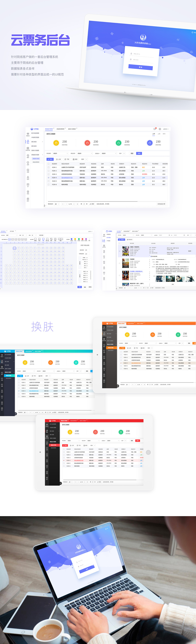Large white dashboard: open 管控台 sidebar icon
Screen dimensions: 196x644
[28, 135]
